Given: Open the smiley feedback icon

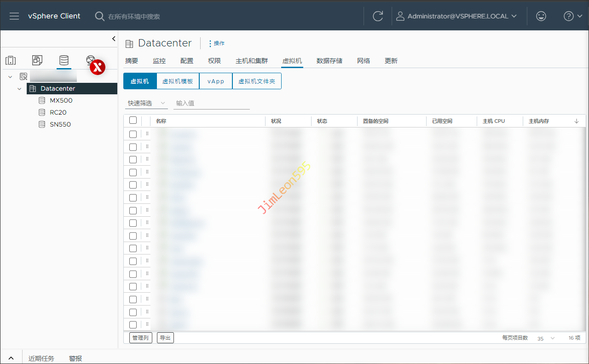Looking at the screenshot, I should [541, 16].
